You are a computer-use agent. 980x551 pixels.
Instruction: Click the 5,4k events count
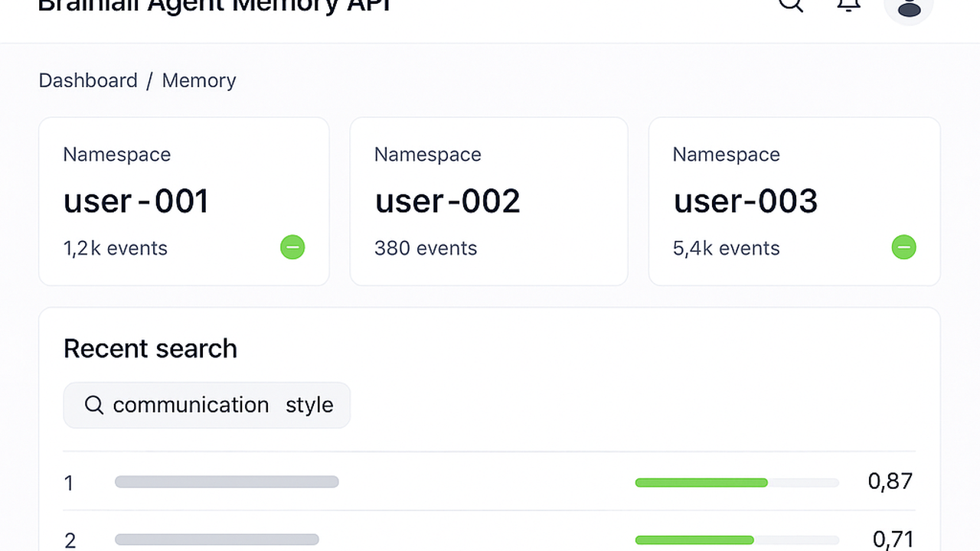pos(727,248)
